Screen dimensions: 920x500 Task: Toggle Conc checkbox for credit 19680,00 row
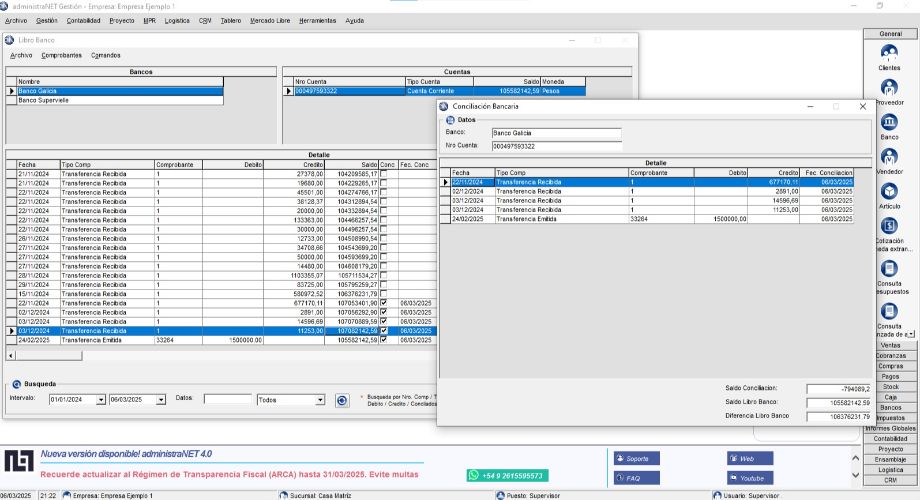click(x=384, y=183)
